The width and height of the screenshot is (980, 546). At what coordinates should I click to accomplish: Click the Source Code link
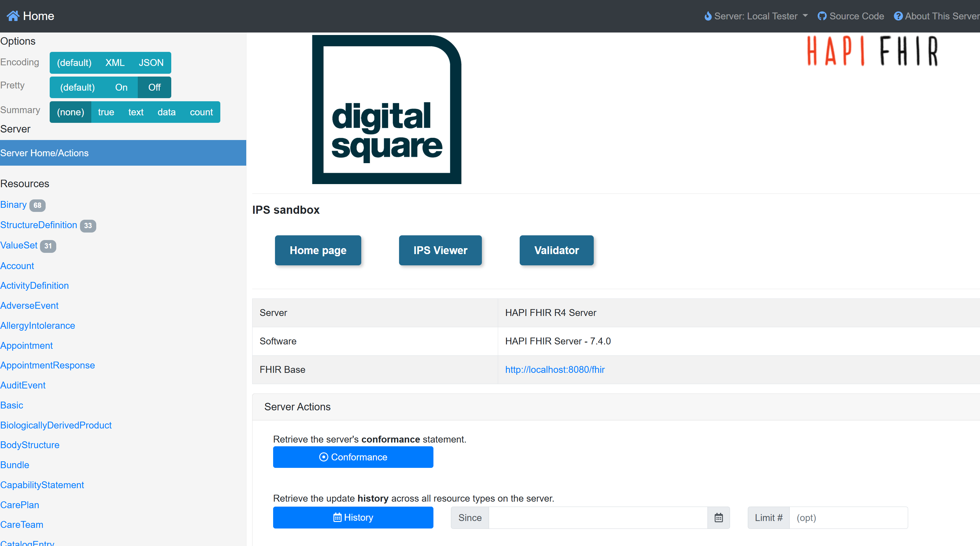(851, 16)
